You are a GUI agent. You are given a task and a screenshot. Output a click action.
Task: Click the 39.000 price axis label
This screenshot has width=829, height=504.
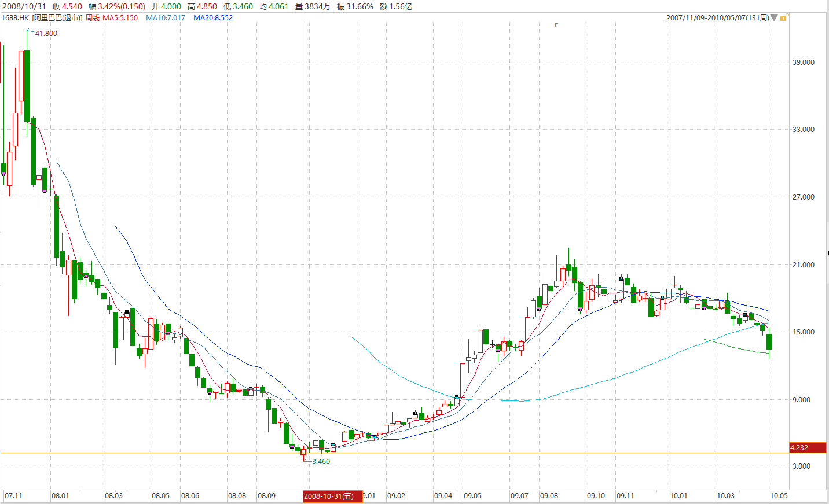pos(804,62)
